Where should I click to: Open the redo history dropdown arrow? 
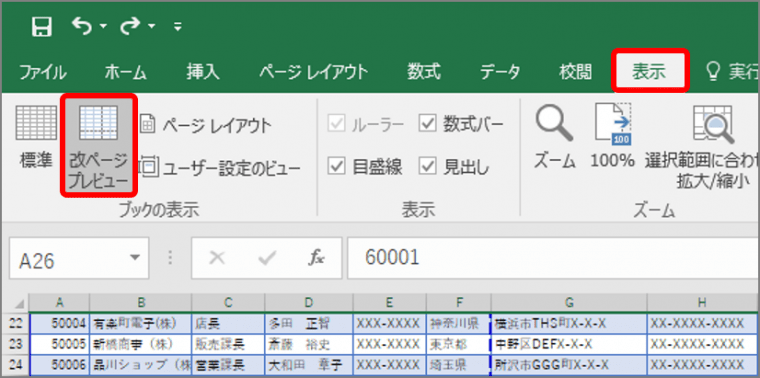coord(151,27)
